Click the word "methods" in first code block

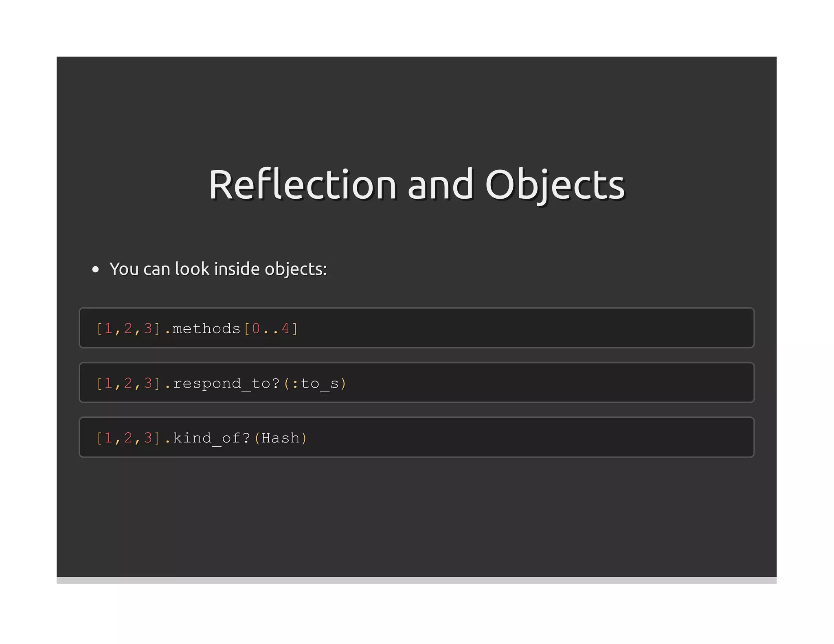click(206, 329)
